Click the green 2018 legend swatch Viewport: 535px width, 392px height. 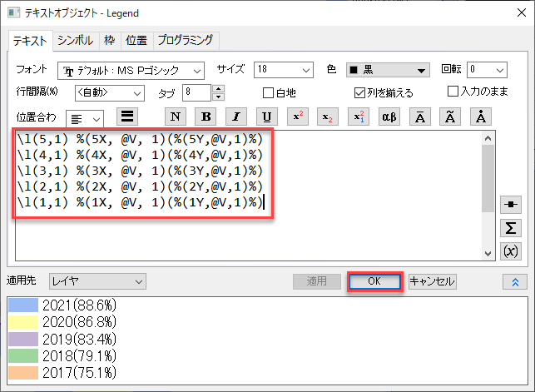pyautogui.click(x=23, y=356)
